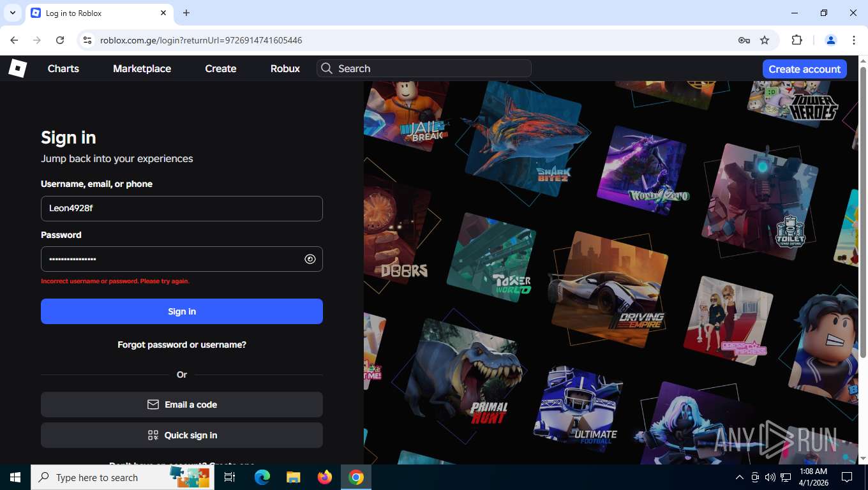
Task: Open the Marketplace menu
Action: (x=142, y=68)
